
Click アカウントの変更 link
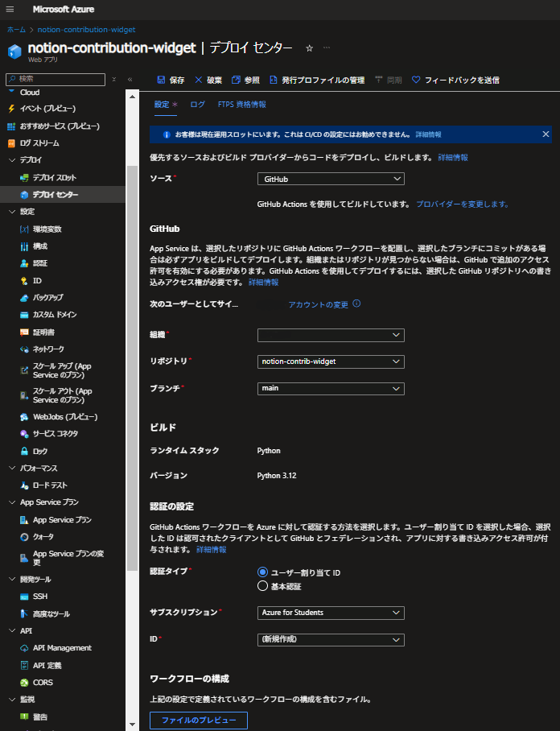coord(318,304)
